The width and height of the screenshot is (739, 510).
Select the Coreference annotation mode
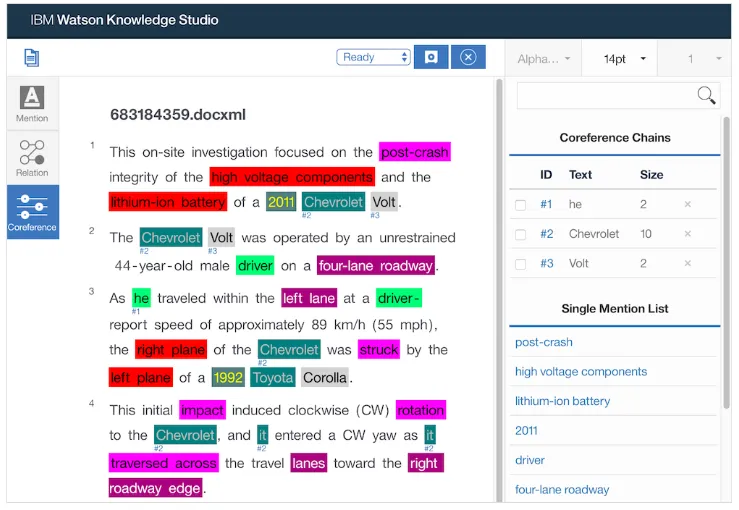point(33,212)
